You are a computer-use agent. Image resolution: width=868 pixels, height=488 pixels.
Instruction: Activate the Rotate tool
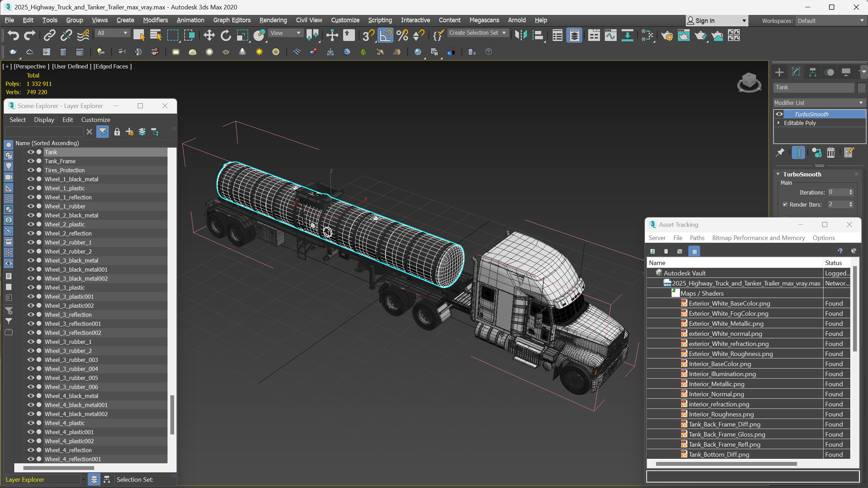pyautogui.click(x=226, y=35)
